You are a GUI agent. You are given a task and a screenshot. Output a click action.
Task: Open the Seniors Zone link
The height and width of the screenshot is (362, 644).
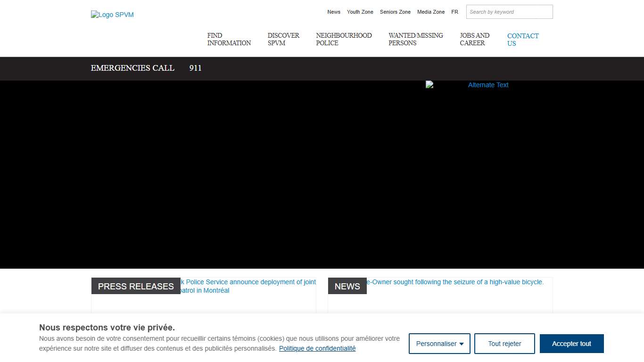tap(395, 12)
